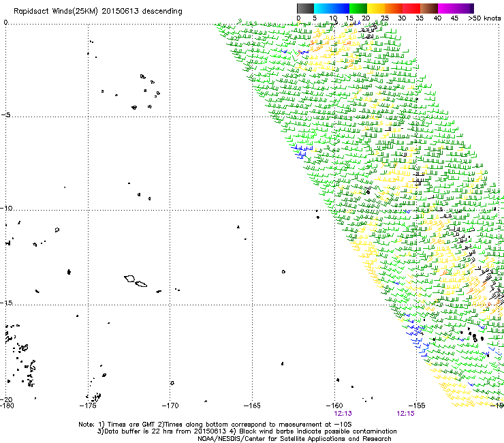Click the purple '12:13' time stamp
This screenshot has height=443, width=504.
(x=343, y=414)
